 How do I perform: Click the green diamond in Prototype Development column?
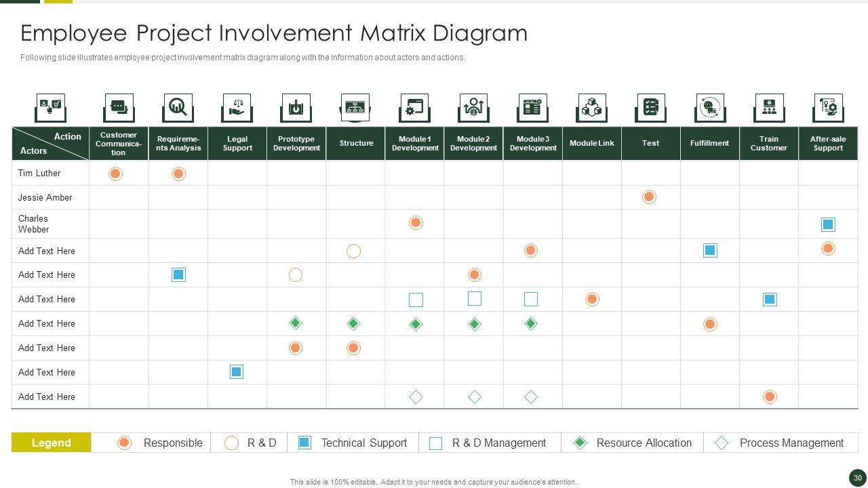tap(296, 323)
